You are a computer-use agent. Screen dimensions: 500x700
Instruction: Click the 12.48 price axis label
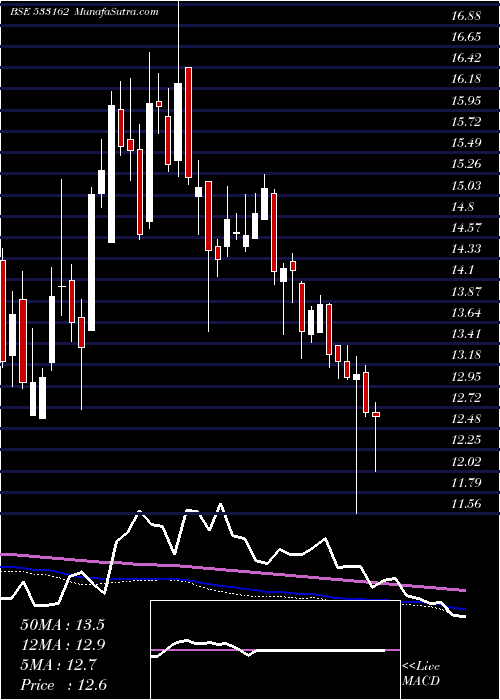pos(466,419)
